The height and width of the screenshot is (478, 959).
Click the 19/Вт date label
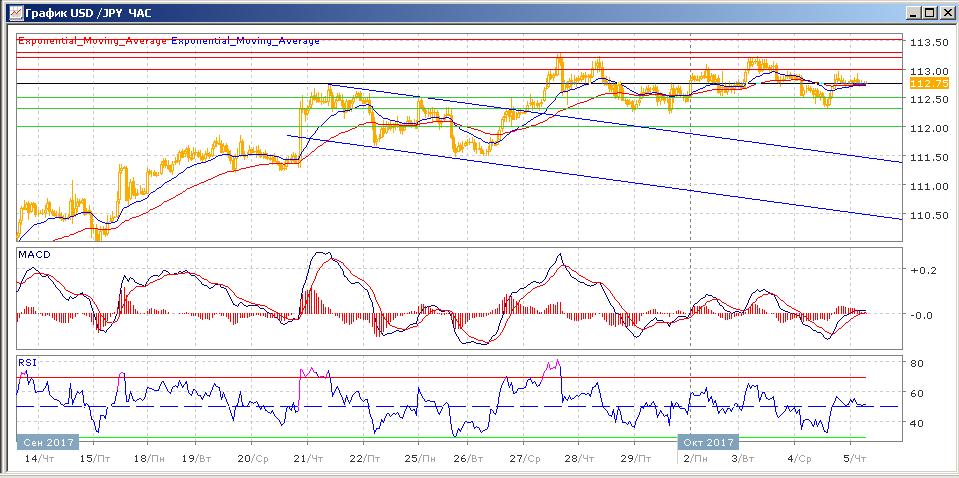198,458
